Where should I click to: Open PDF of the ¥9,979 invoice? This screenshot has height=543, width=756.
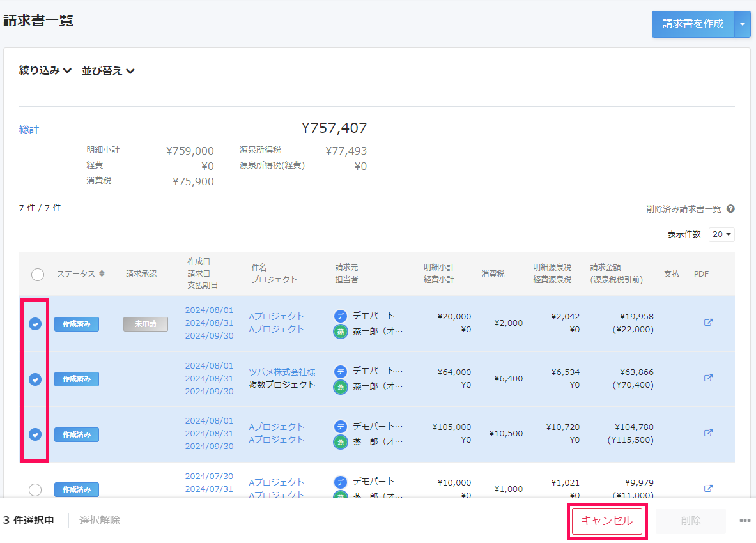pos(708,488)
